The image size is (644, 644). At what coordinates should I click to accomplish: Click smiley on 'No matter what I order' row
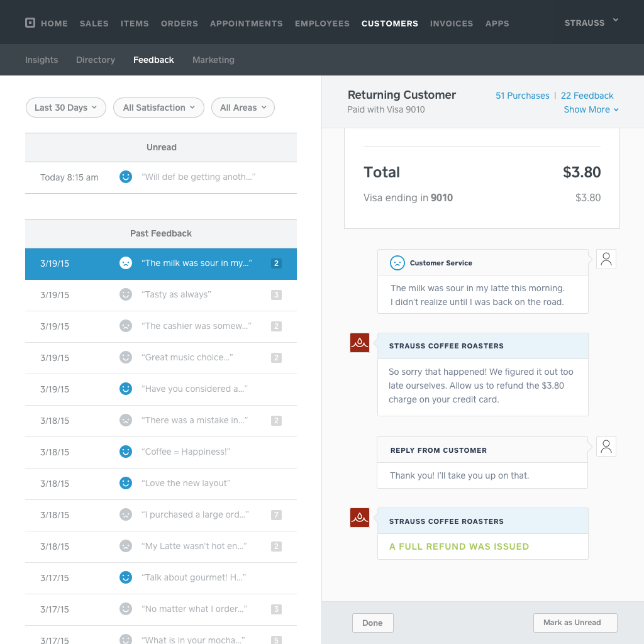[x=126, y=609]
